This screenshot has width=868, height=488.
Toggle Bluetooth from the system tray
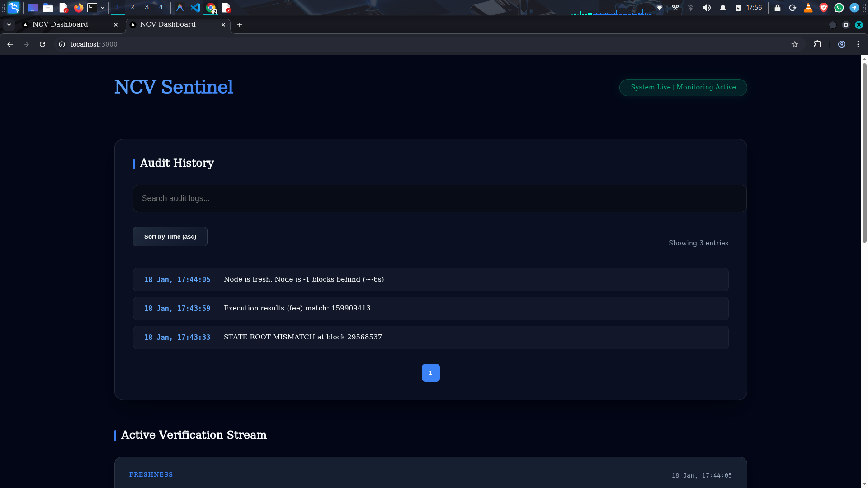tap(690, 8)
